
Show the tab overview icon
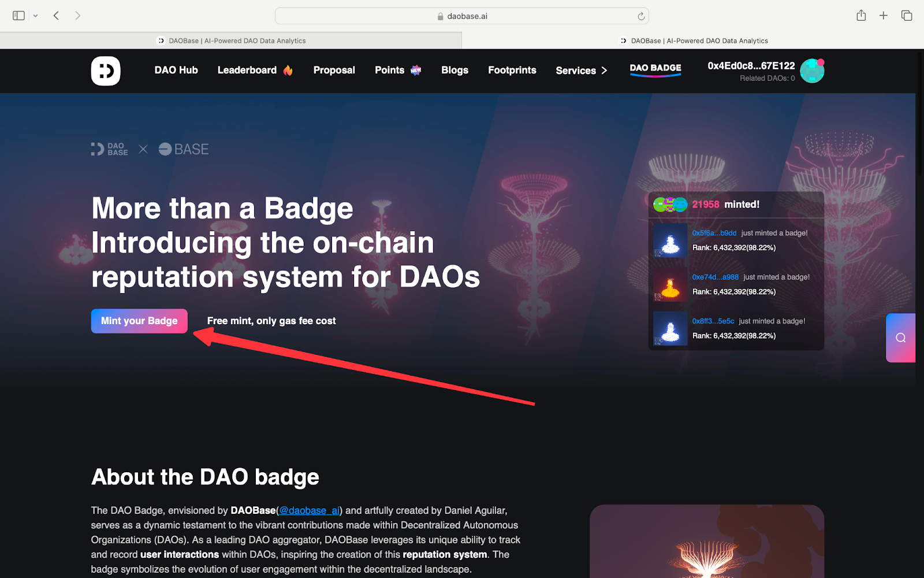(x=907, y=16)
